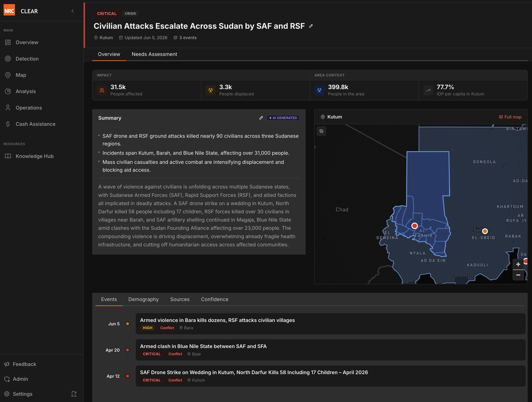Viewport: 532px width, 402px height.
Task: Click the Conflict tag on the Bara event
Action: click(167, 328)
